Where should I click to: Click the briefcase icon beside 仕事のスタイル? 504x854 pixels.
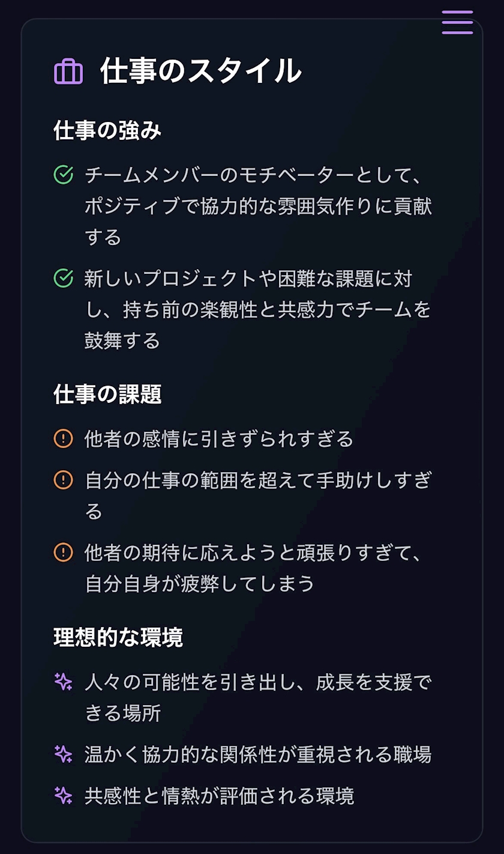pos(68,72)
